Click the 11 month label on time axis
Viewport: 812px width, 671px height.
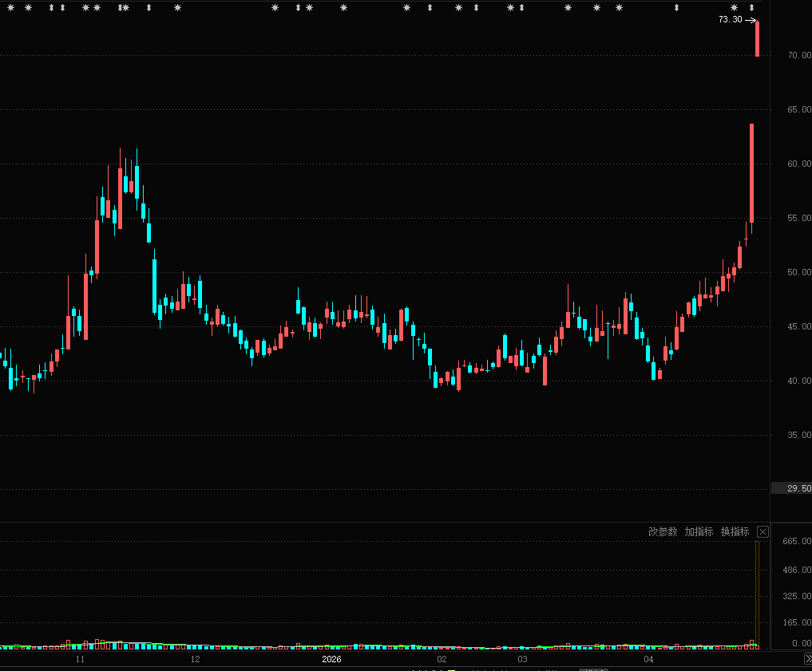click(80, 660)
